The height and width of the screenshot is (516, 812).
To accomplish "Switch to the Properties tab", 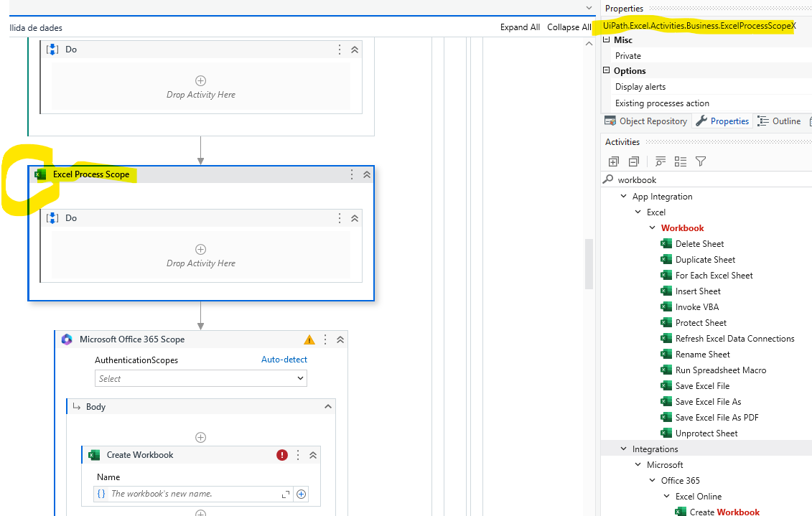I will point(722,121).
